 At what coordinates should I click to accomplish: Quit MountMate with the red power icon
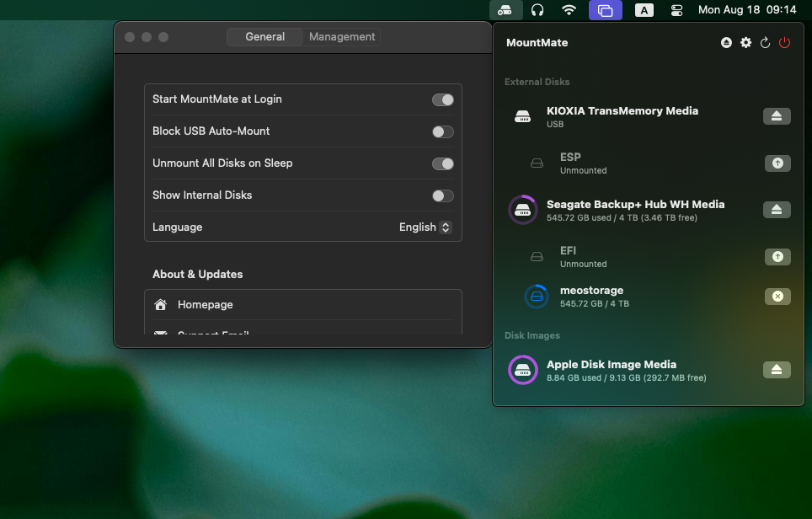784,42
